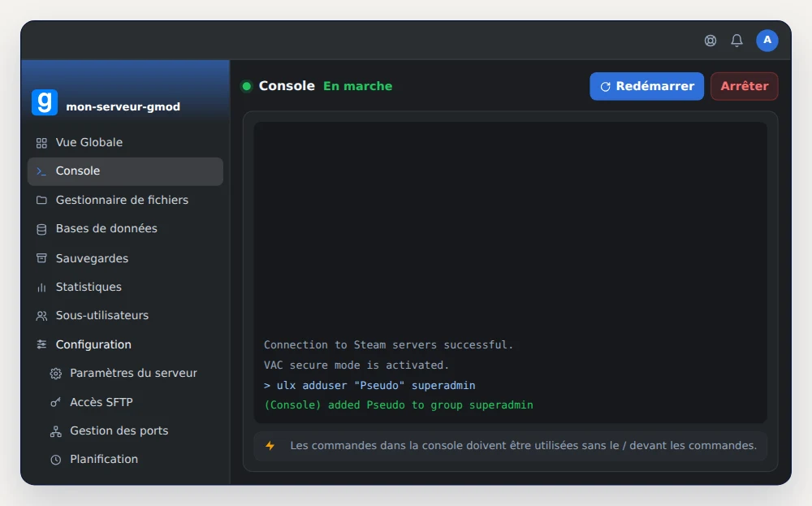812x506 pixels.
Task: Click the bar chart icon for Statistiques
Action: (41, 288)
